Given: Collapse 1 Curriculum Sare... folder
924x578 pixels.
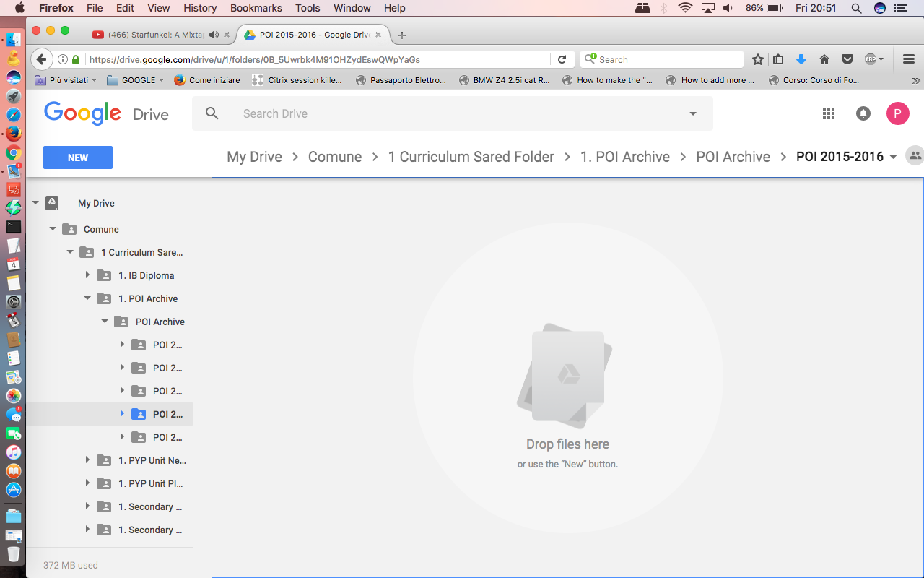Looking at the screenshot, I should point(70,252).
